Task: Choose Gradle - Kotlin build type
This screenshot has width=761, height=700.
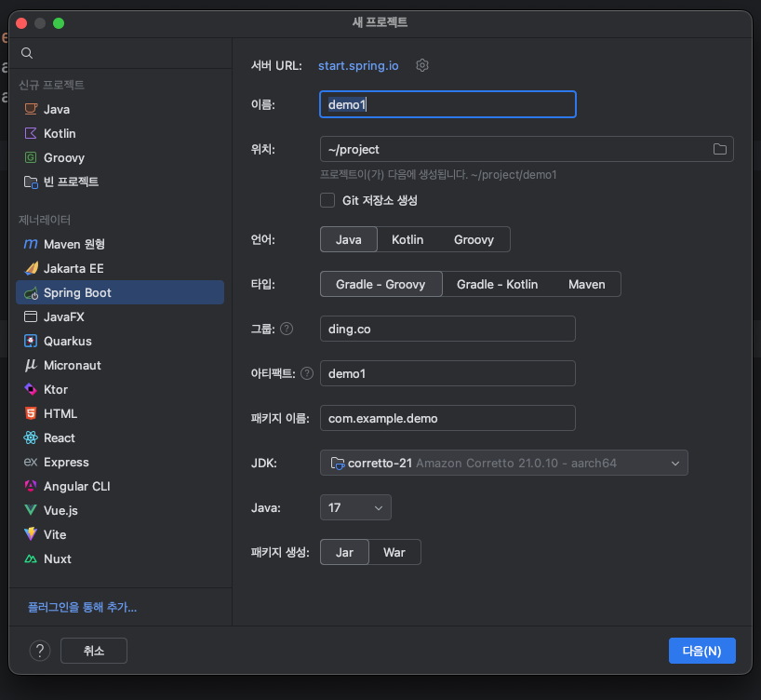Action: [x=497, y=284]
